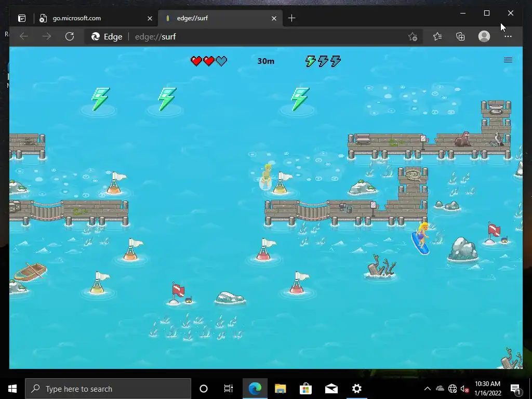Click the muted volume tray icon
532x399 pixels.
[x=465, y=389]
